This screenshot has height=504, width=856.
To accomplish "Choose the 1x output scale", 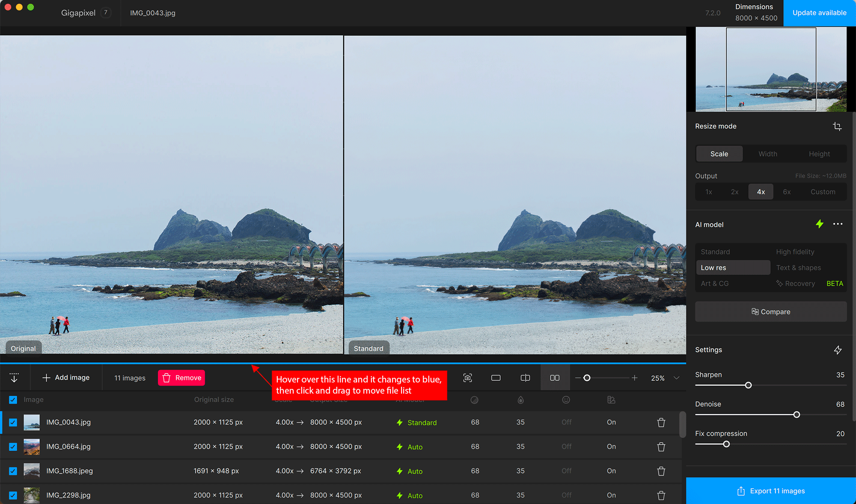I will click(x=709, y=192).
